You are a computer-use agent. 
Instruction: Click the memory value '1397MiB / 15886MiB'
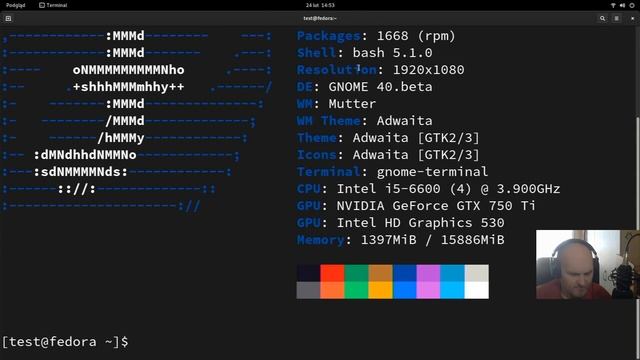433,240
